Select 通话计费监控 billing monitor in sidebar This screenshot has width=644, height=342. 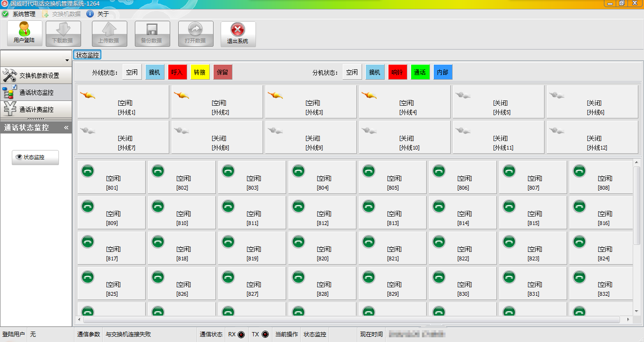tap(36, 109)
